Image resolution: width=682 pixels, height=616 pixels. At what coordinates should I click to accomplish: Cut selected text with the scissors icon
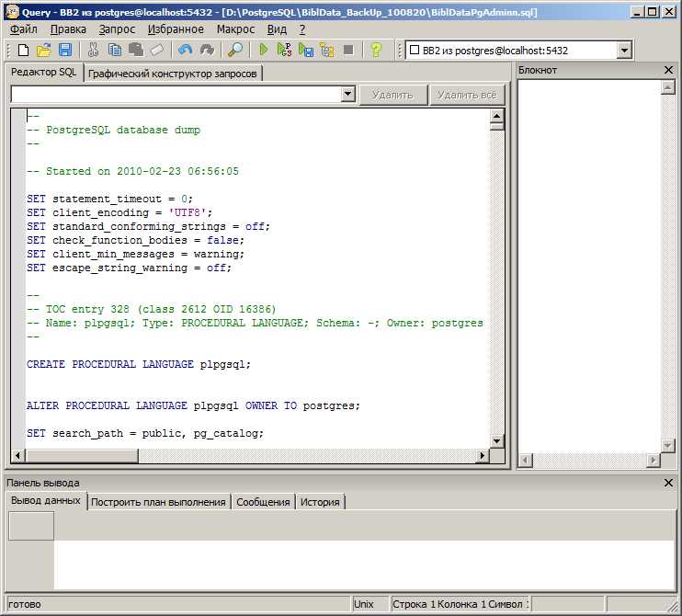coord(93,50)
